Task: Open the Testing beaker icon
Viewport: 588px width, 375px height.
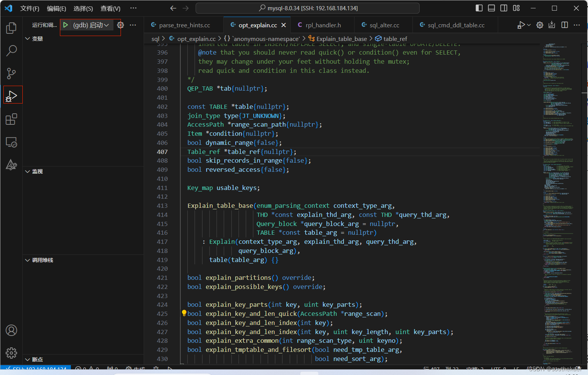Action: (11, 165)
